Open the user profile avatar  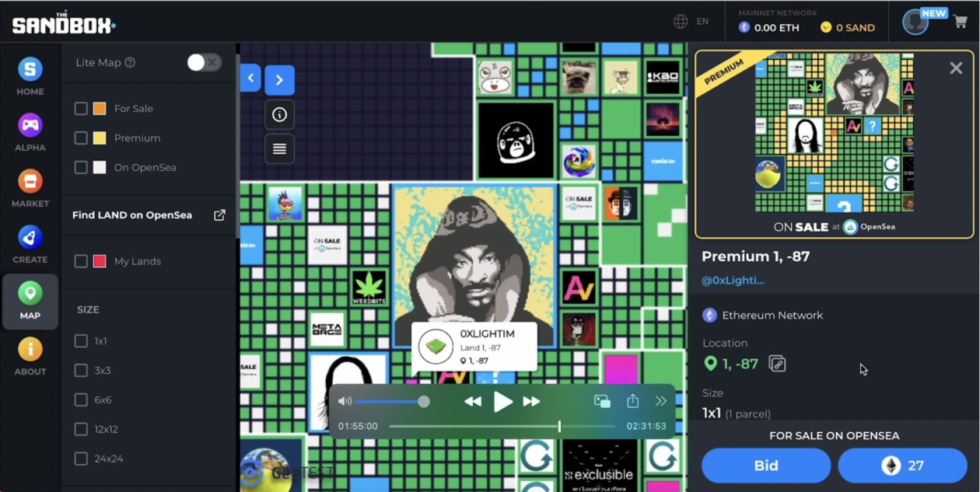click(x=915, y=22)
